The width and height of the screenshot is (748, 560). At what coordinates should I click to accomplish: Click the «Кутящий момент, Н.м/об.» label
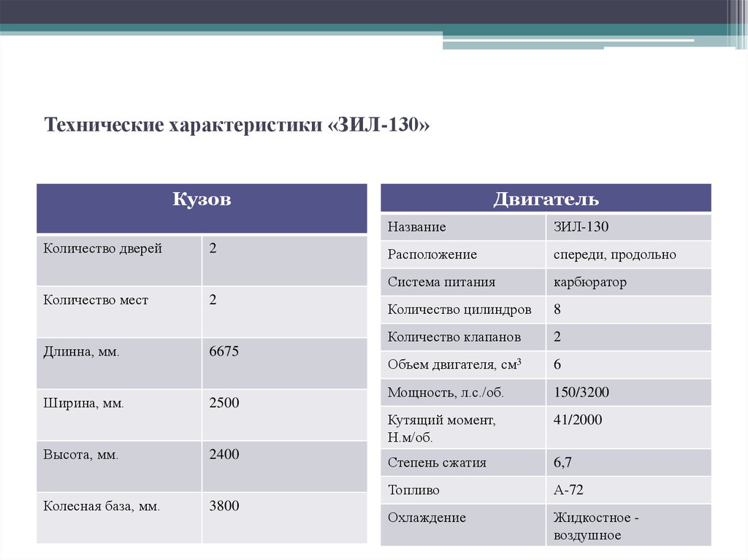point(442,429)
